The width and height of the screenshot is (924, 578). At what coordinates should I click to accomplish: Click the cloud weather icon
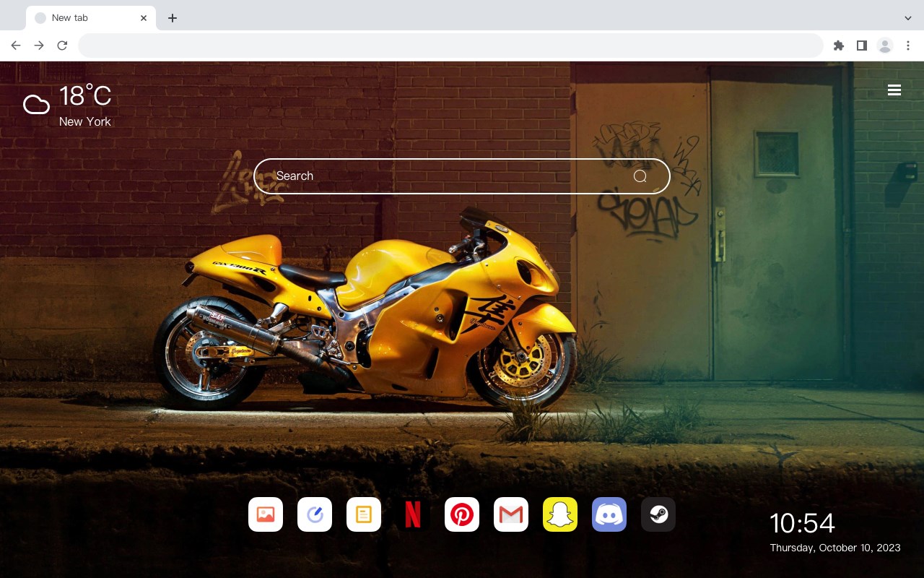click(x=36, y=105)
